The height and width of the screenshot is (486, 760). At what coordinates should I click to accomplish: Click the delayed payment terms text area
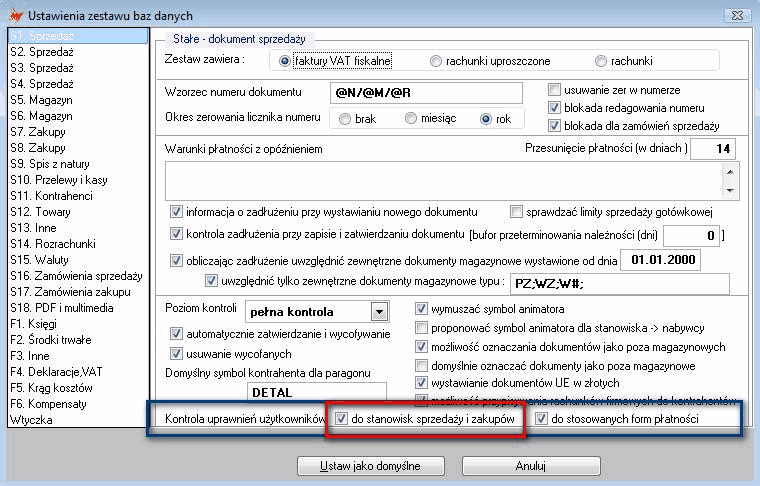click(445, 181)
